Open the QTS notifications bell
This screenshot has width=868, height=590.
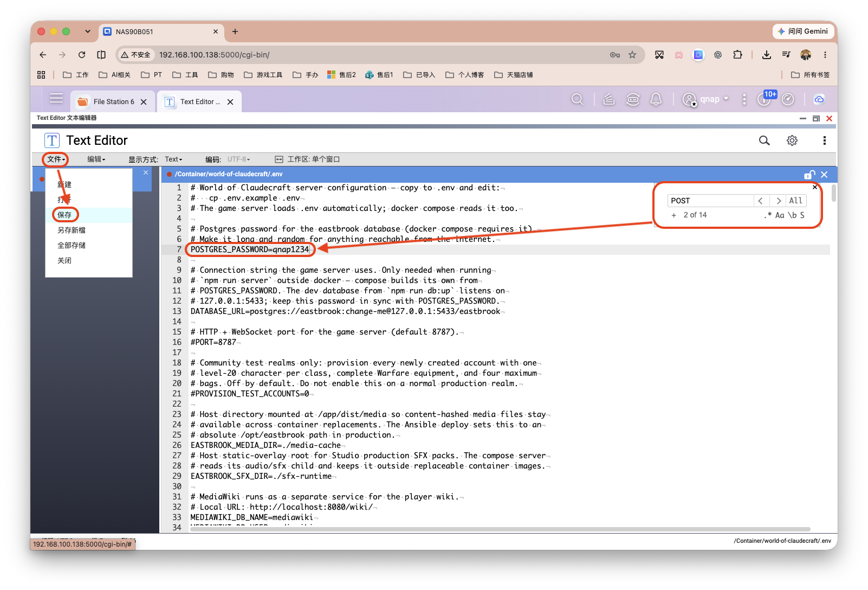tap(656, 99)
